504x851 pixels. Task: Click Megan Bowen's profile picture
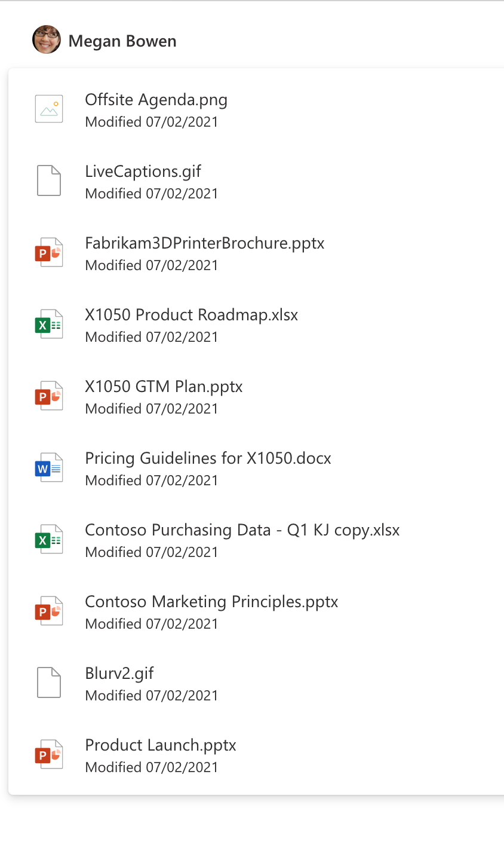click(x=46, y=40)
